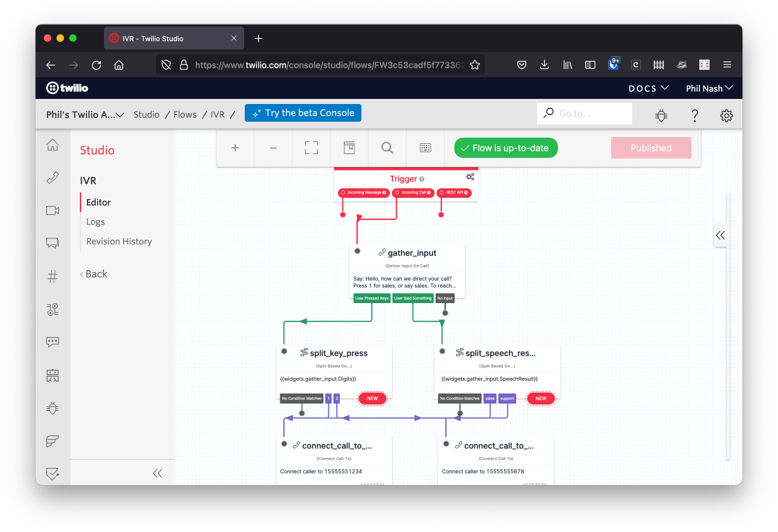The width and height of the screenshot is (778, 532).
Task: Go back using the Back link
Action: [93, 274]
